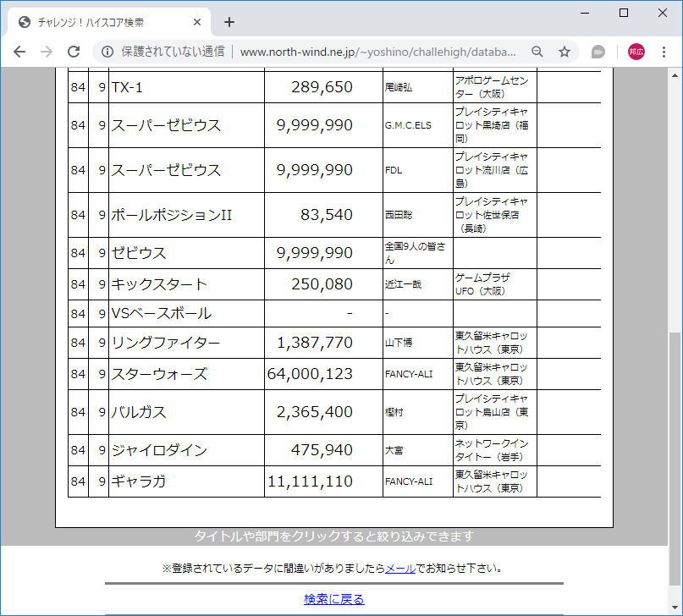Click the browser back arrow

click(x=19, y=52)
